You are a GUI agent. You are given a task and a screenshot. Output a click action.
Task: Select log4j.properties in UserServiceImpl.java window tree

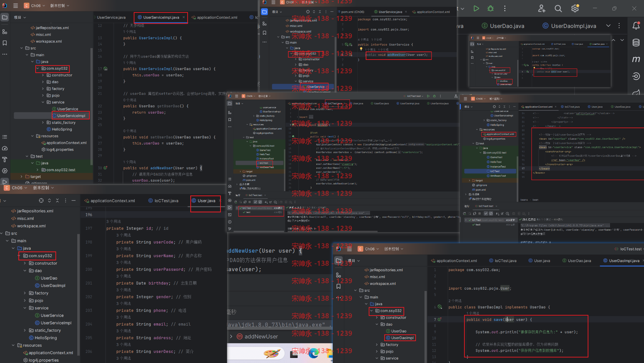tap(57, 149)
